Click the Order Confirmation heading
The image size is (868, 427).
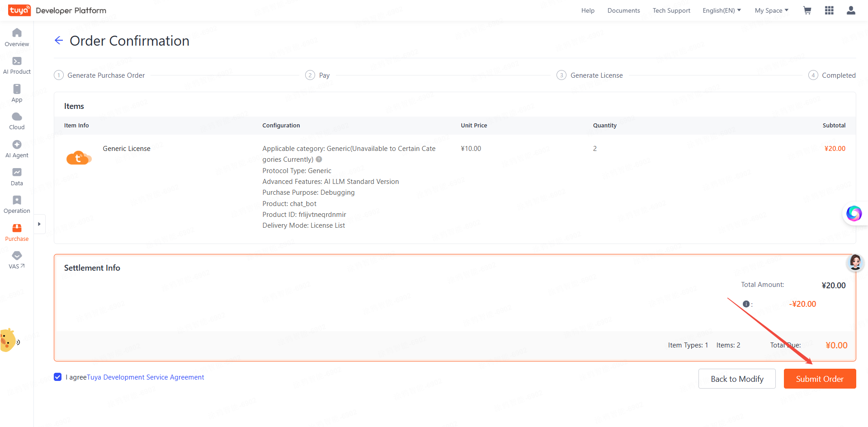pos(129,41)
